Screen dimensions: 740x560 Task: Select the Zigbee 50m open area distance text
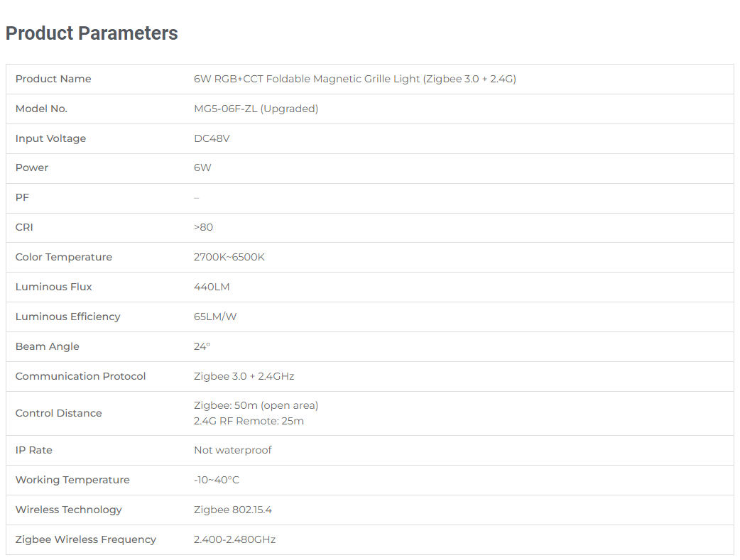[x=256, y=405]
